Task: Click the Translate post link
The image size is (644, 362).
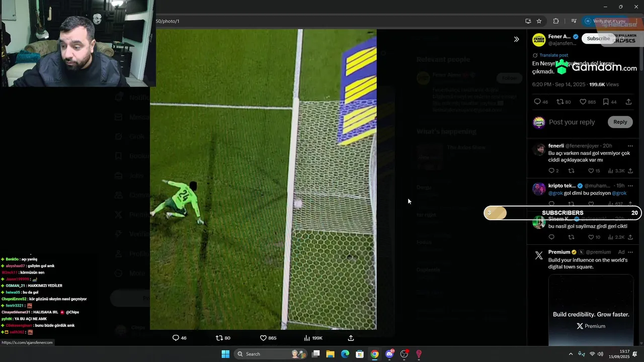Action: 553,55
